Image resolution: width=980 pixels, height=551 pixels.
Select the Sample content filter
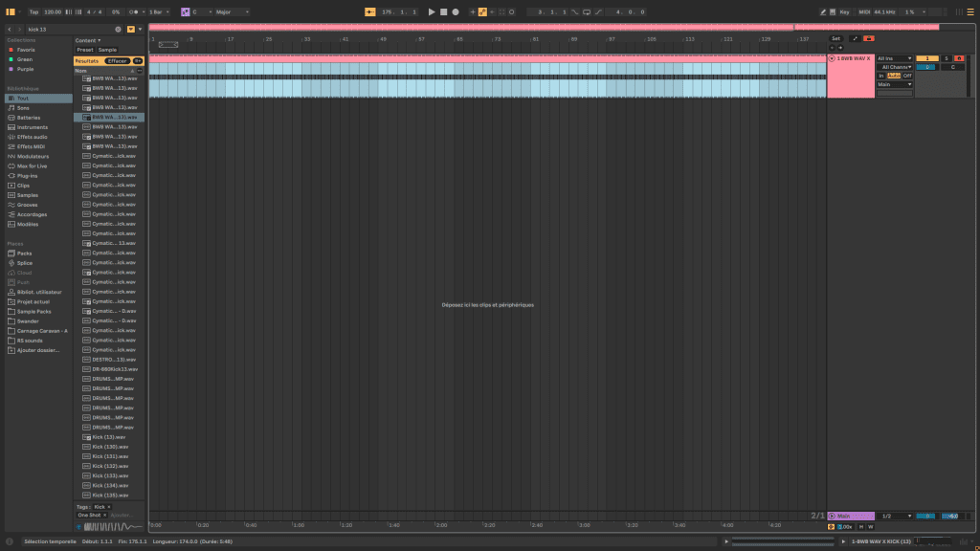pos(107,50)
